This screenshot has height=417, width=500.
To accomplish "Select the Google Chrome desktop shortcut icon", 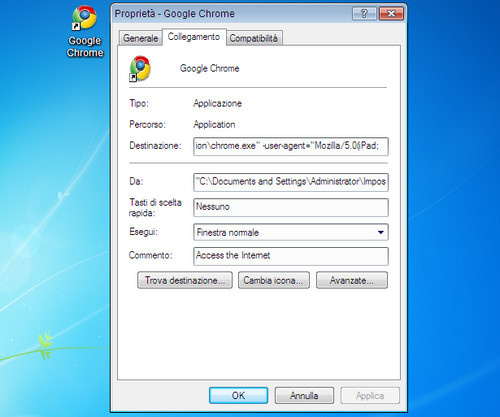I will [x=84, y=18].
